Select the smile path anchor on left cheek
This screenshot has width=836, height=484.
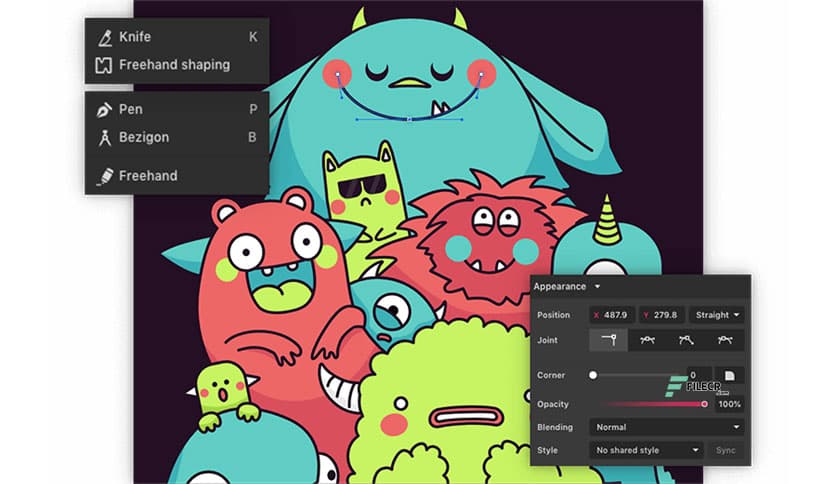coord(337,75)
